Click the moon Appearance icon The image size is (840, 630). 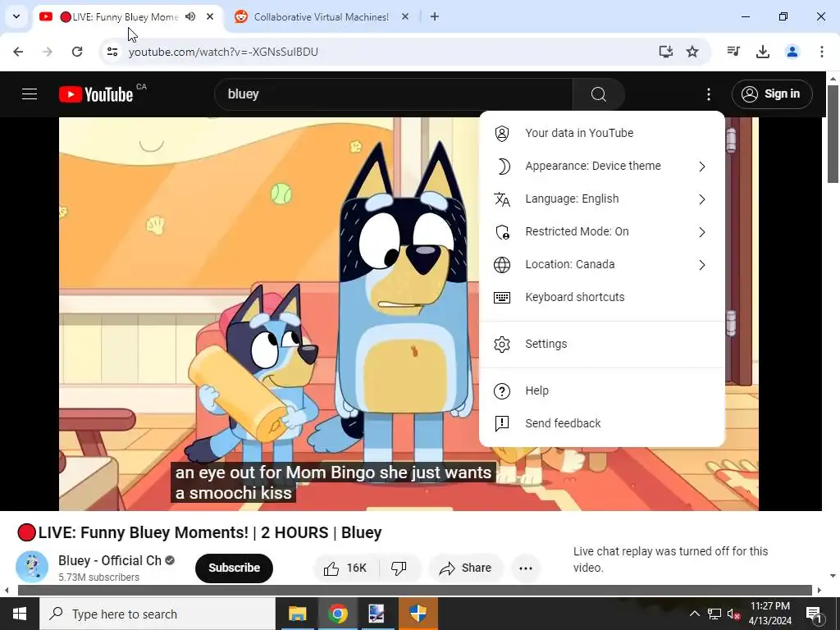pyautogui.click(x=502, y=167)
